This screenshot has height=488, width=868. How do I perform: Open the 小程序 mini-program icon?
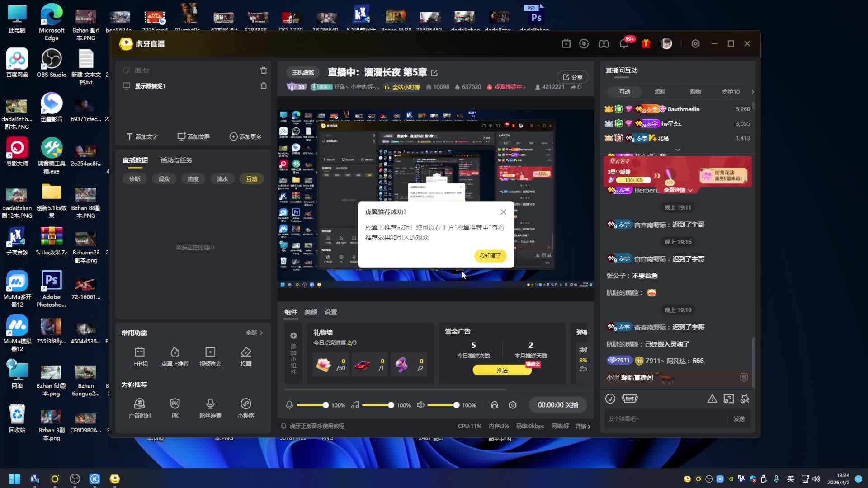[246, 405]
